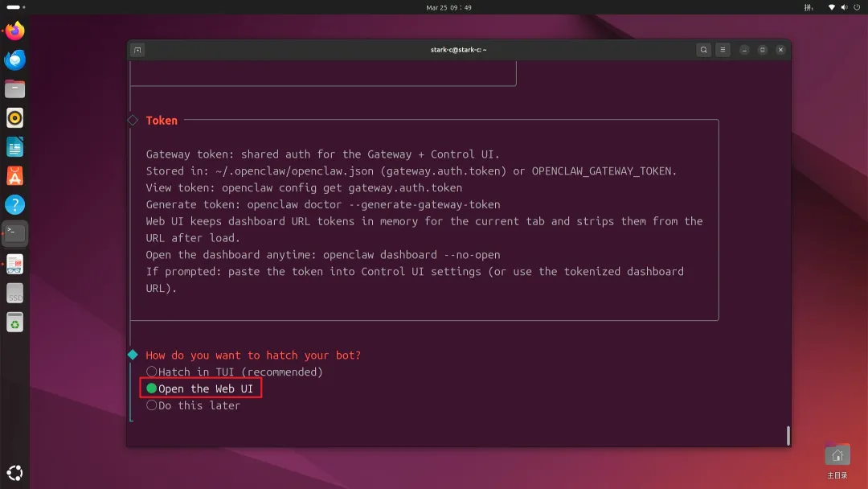Screen dimensions: 868x489
Task: Select the Hatch in TUI (recommended) option
Action: coord(234,372)
